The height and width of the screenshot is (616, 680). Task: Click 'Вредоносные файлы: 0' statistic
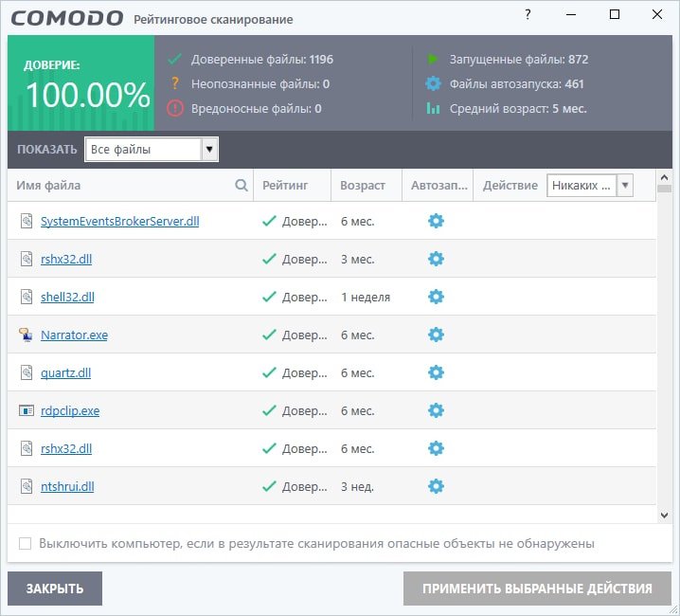tap(257, 109)
